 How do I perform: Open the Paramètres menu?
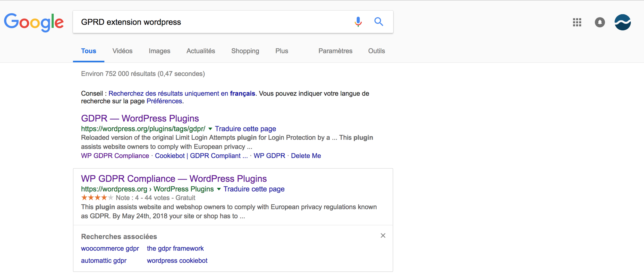pos(335,51)
